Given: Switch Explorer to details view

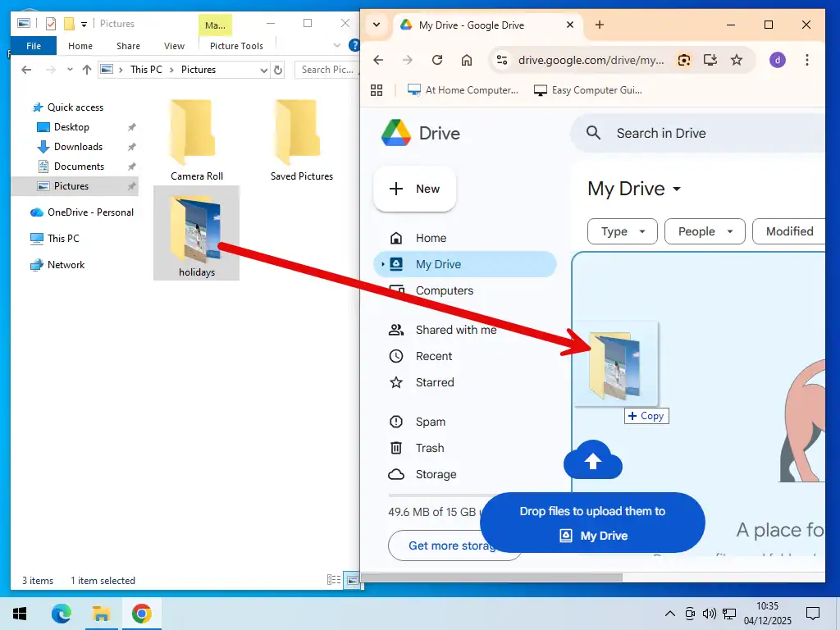Looking at the screenshot, I should [x=334, y=579].
